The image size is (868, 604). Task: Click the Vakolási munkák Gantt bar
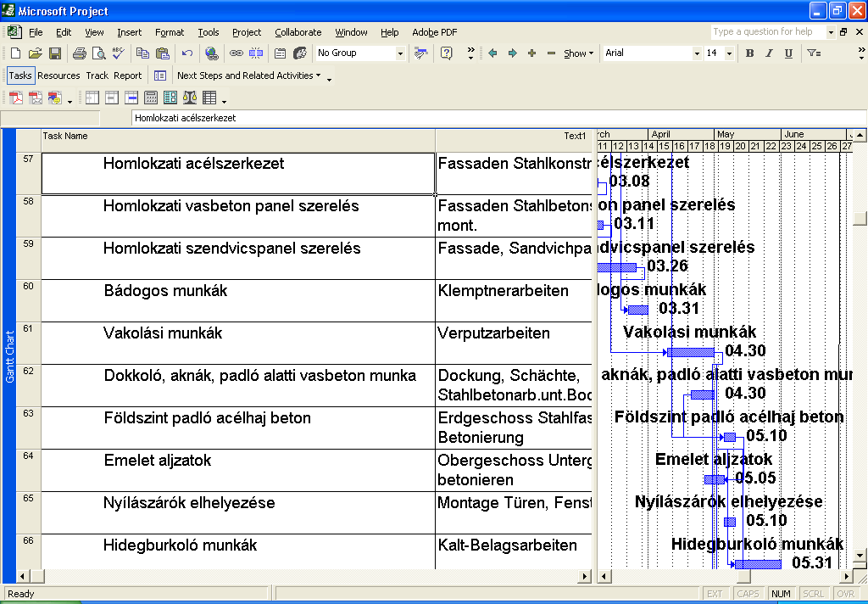691,352
